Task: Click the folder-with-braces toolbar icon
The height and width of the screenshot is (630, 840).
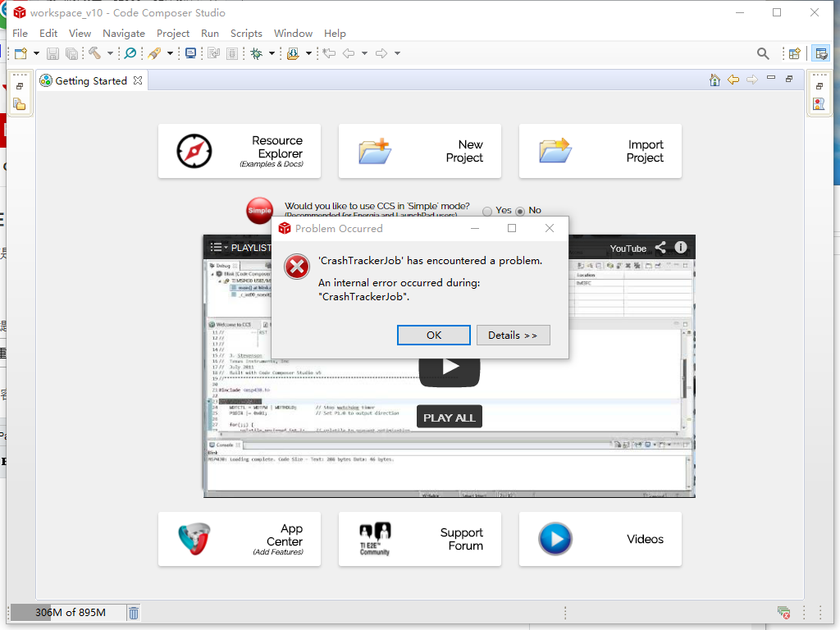Action: tap(293, 53)
